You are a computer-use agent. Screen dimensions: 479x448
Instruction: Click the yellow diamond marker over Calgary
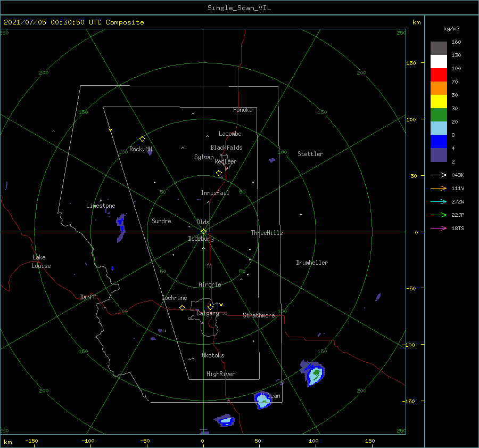pyautogui.click(x=210, y=307)
